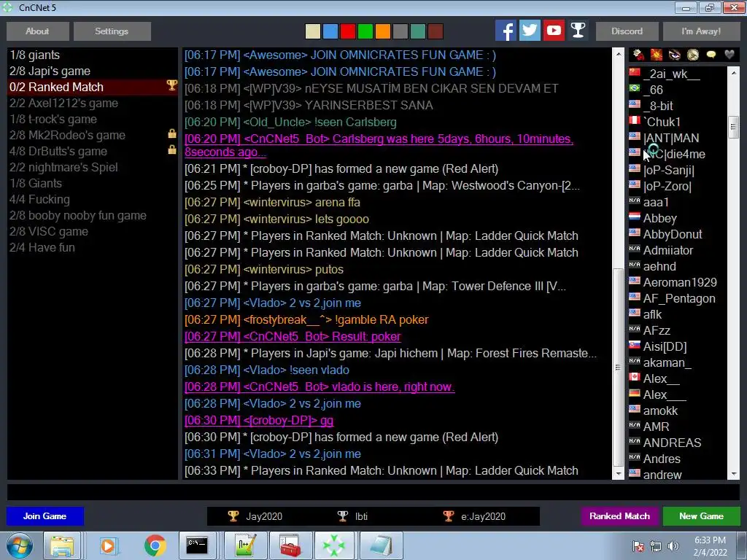Select 2/4 Have fun game
The width and height of the screenshot is (747, 560).
click(93, 248)
